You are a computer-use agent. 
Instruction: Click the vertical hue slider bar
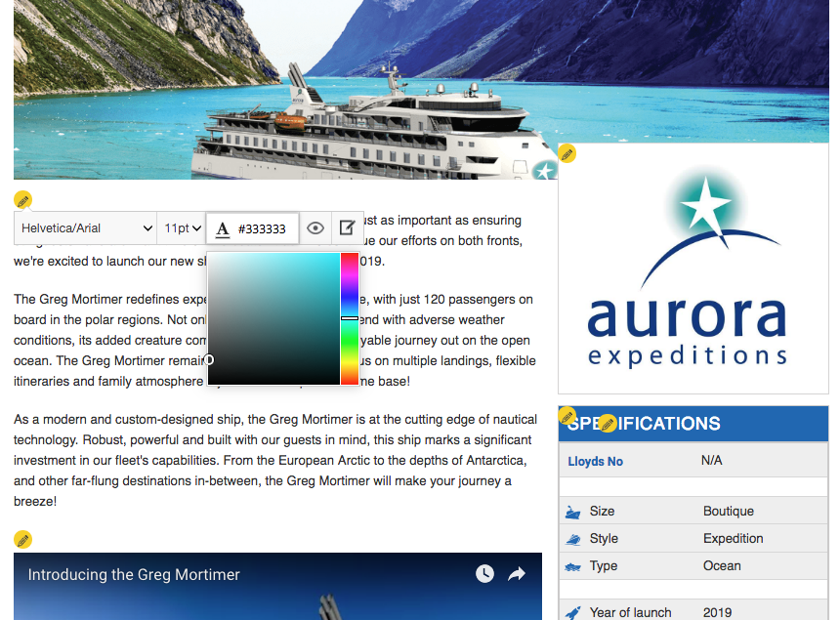point(350,318)
